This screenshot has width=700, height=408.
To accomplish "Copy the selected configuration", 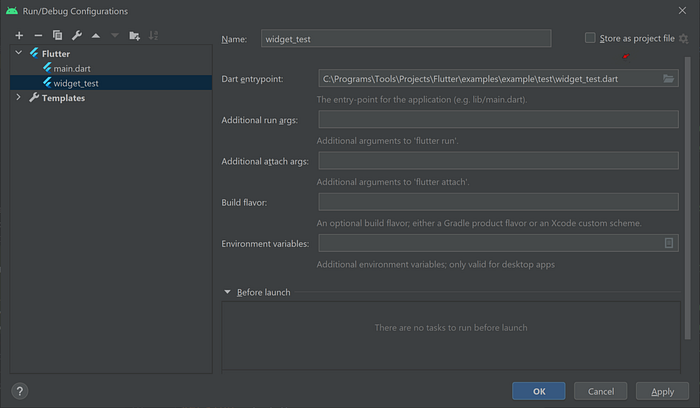I will pyautogui.click(x=57, y=35).
